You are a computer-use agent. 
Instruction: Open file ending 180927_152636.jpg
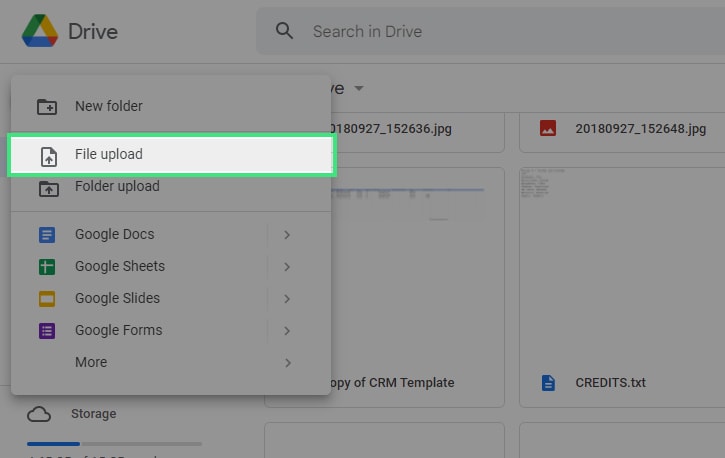coord(391,128)
